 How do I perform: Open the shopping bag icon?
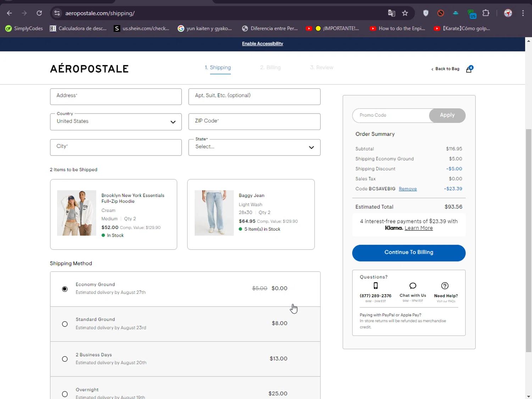[469, 69]
